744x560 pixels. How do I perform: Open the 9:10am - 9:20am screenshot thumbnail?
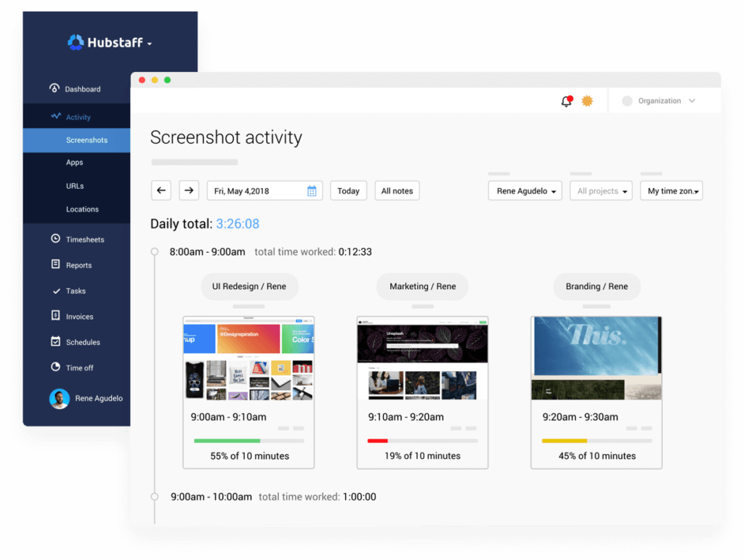tap(422, 359)
